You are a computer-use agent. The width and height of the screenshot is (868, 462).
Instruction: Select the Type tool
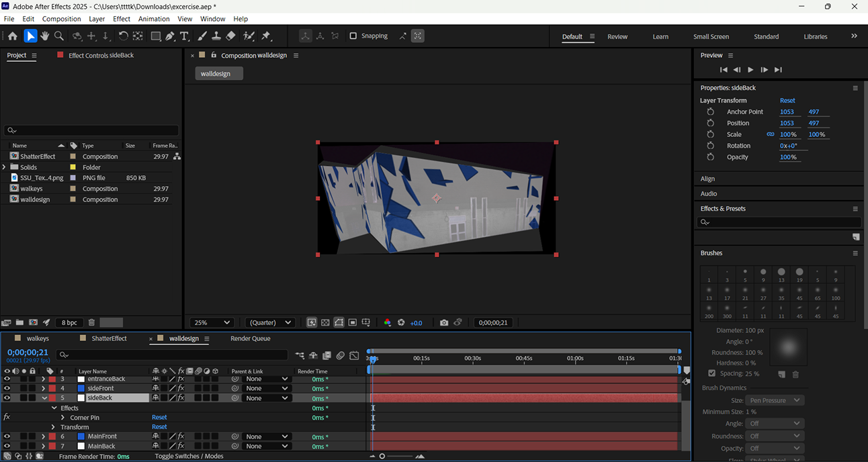coord(184,36)
